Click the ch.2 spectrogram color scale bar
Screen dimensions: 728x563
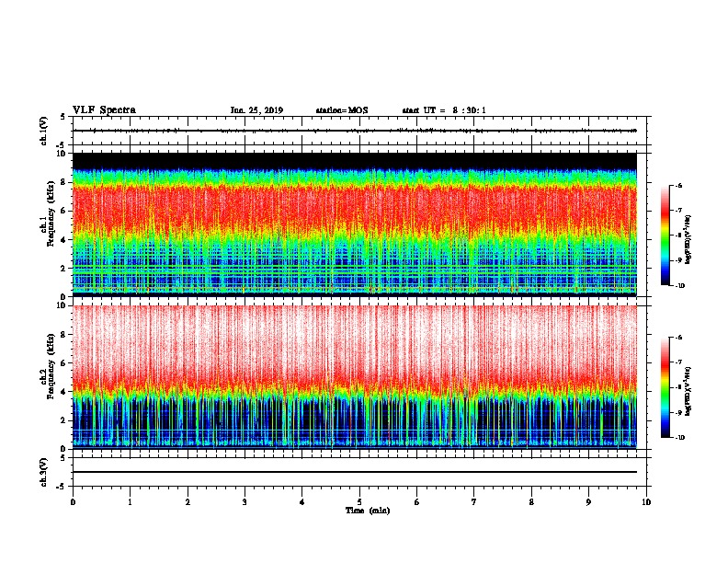point(665,387)
